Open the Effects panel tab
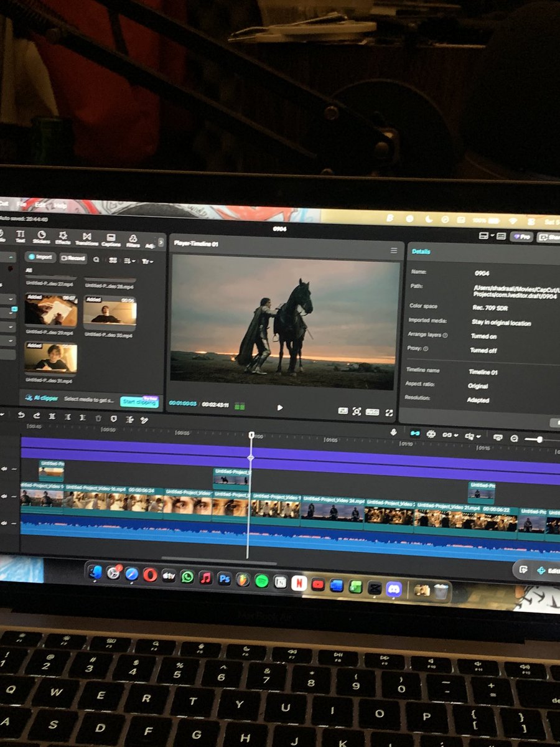560x747 pixels. pyautogui.click(x=63, y=238)
